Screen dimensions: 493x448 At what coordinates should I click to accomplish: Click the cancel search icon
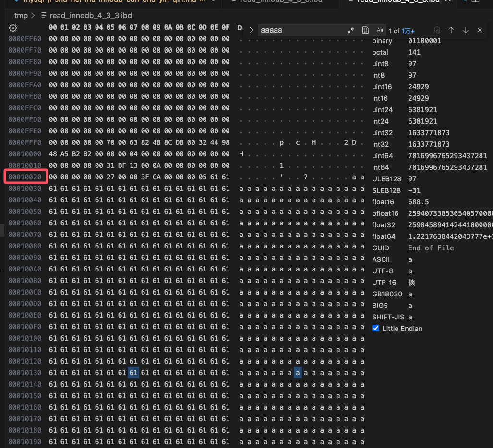[436, 30]
